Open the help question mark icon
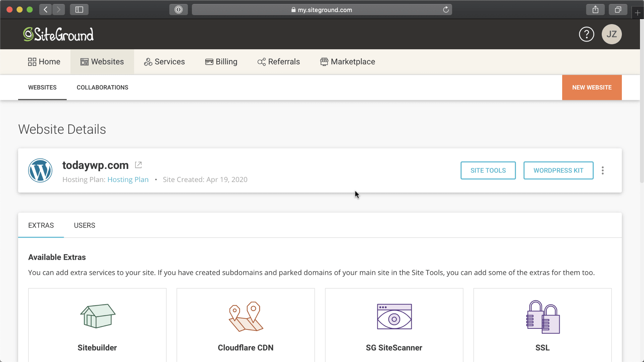 click(x=586, y=34)
